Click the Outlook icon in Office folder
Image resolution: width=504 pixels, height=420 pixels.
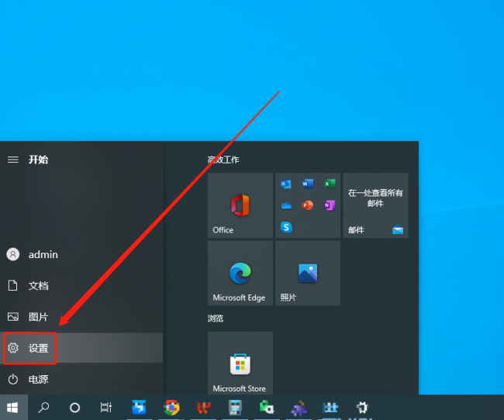286,184
